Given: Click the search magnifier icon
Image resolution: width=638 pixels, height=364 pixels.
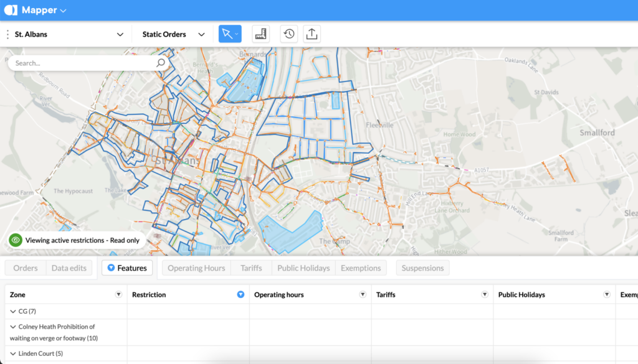Looking at the screenshot, I should (161, 63).
